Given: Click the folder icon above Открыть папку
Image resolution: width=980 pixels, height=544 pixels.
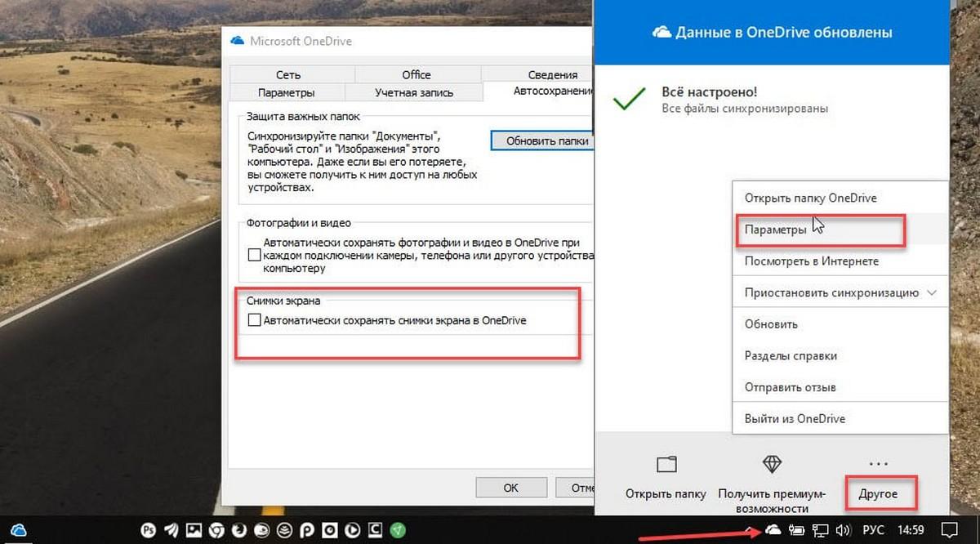Looking at the screenshot, I should [666, 465].
